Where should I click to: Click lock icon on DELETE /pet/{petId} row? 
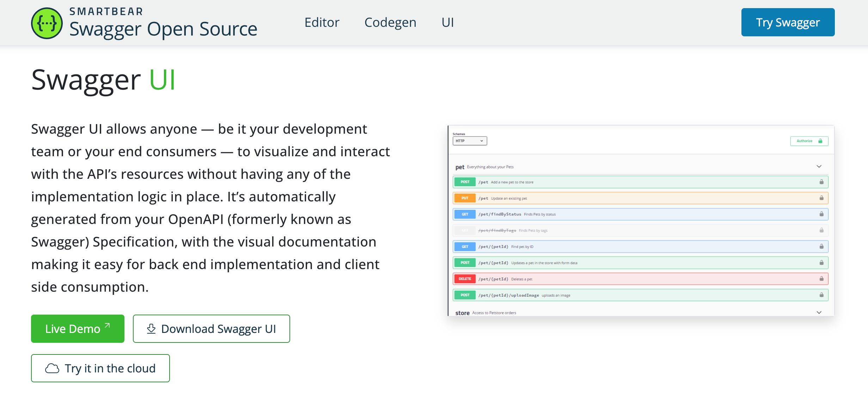tap(821, 279)
